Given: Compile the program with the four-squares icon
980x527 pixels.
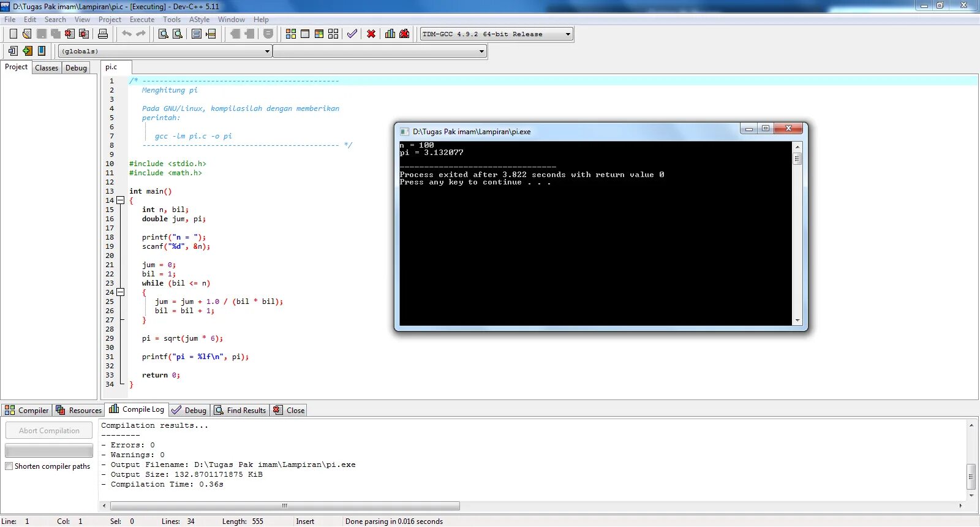Looking at the screenshot, I should point(291,34).
